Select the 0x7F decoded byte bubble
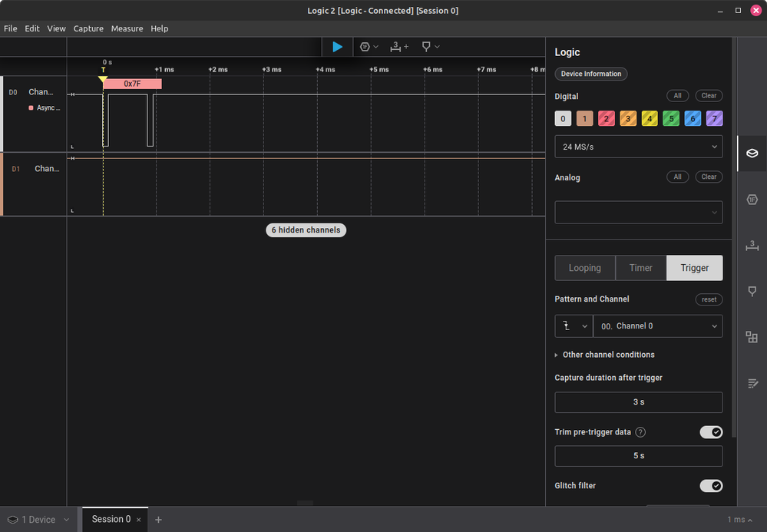 point(132,84)
